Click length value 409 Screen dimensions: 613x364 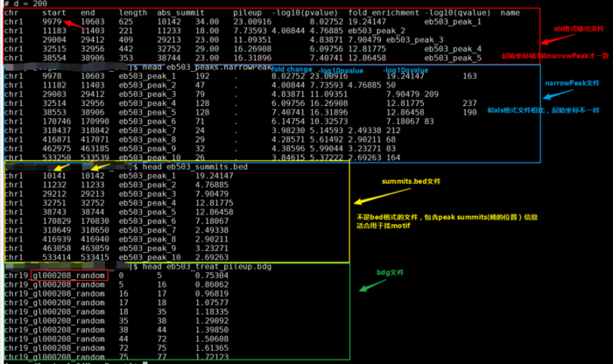126,40
